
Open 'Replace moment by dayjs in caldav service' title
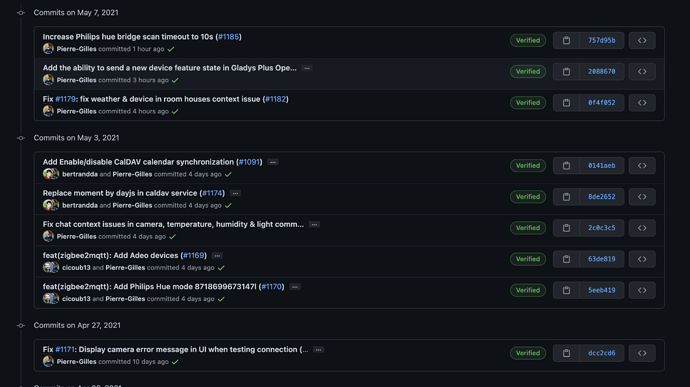120,194
